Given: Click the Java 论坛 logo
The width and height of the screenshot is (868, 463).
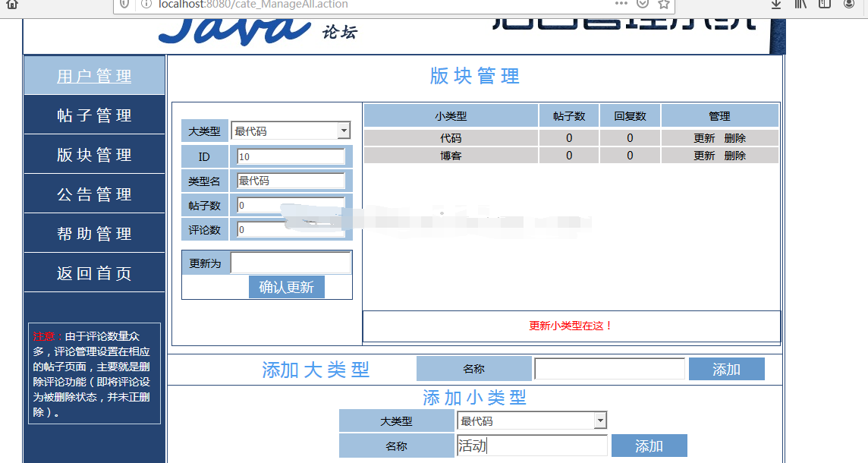Looking at the screenshot, I should pyautogui.click(x=257, y=31).
